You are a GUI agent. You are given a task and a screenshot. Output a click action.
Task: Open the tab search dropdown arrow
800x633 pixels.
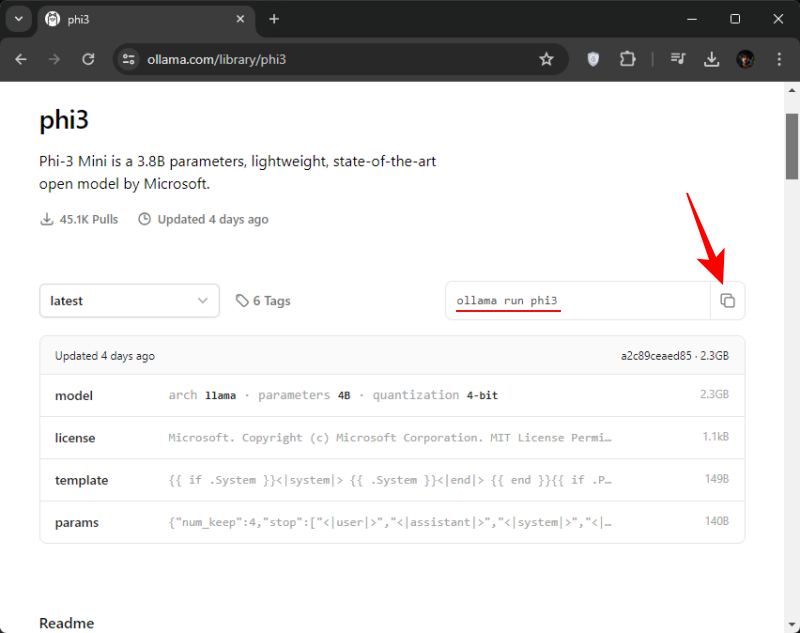(19, 19)
